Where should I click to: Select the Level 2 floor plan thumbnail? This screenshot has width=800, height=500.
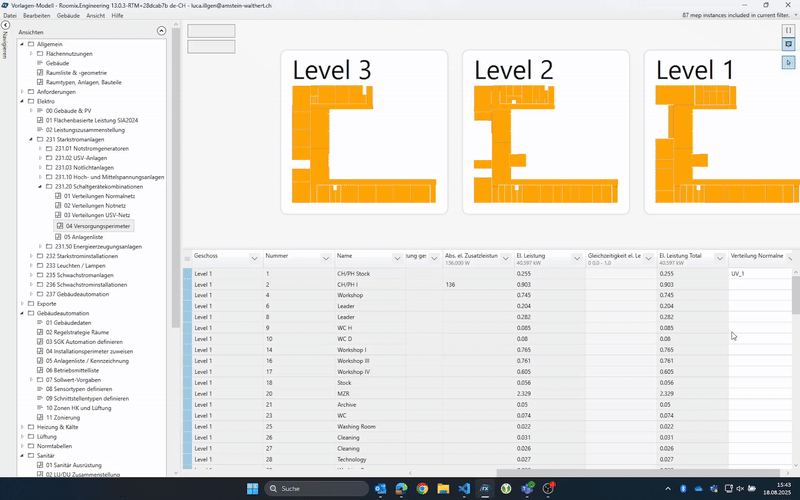point(545,131)
